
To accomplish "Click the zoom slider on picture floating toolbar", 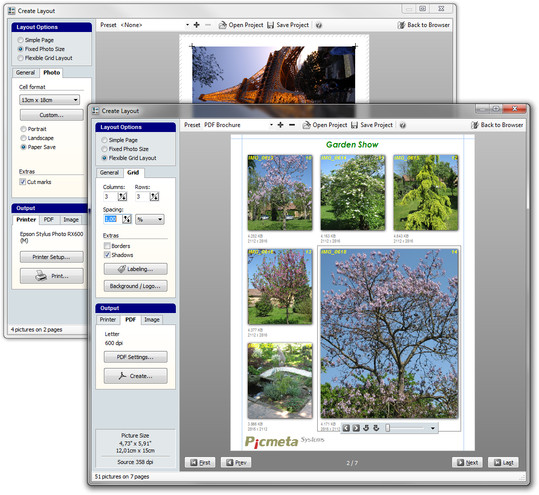I will point(406,428).
